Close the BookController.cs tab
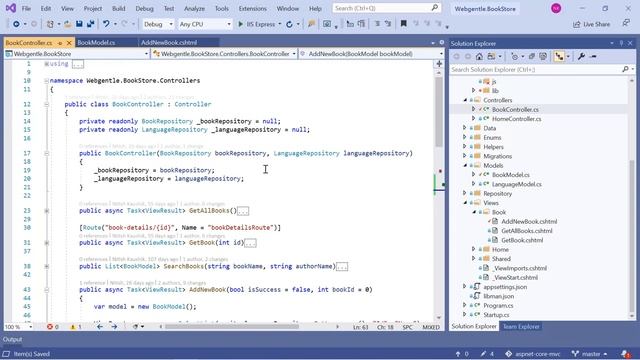This screenshot has height=360, width=640. [x=69, y=43]
